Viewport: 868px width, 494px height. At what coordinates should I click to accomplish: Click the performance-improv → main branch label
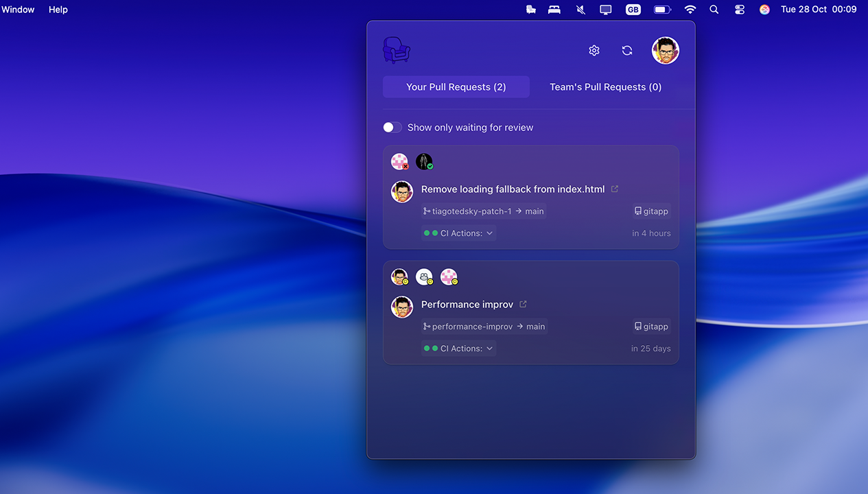tap(484, 327)
